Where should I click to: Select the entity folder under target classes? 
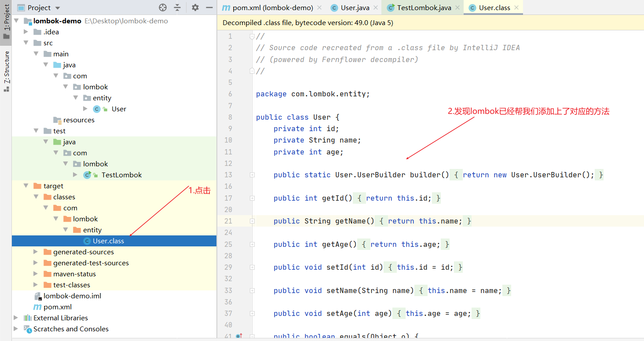[92, 230]
